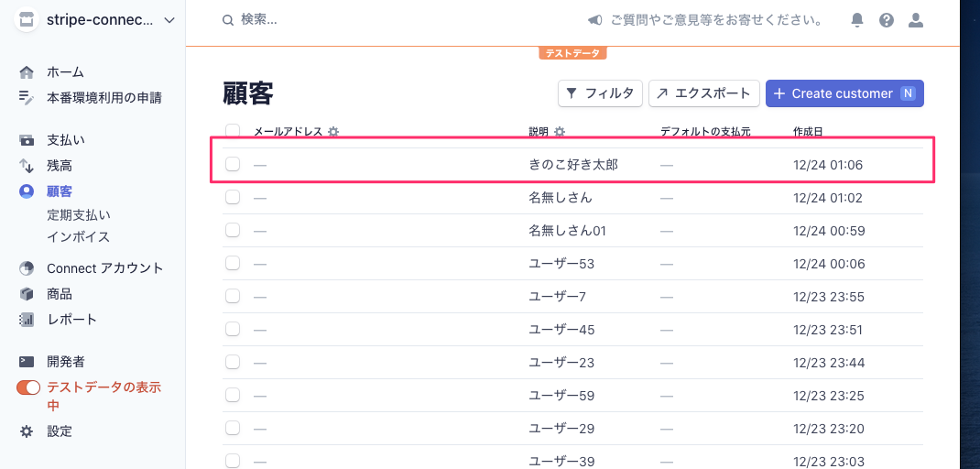The image size is (980, 469).
Task: Open the help question mark icon
Action: [x=887, y=20]
